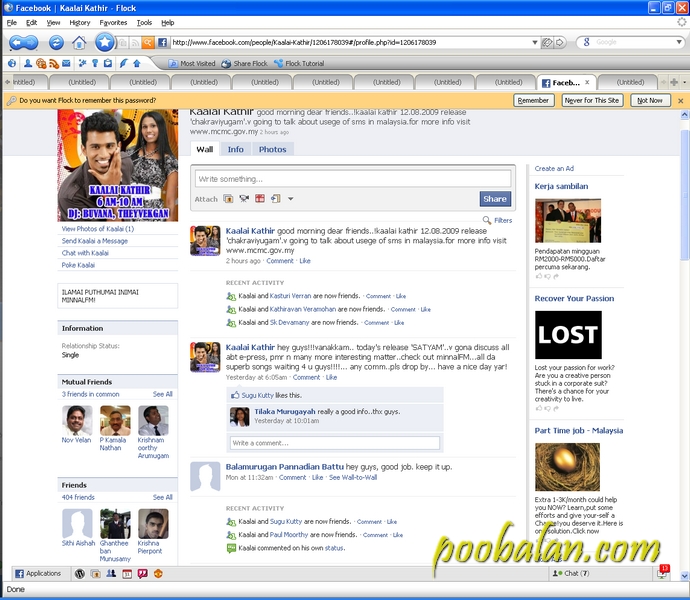The height and width of the screenshot is (600, 690).
Task: Click the blue star favorites button
Action: coord(104,42)
